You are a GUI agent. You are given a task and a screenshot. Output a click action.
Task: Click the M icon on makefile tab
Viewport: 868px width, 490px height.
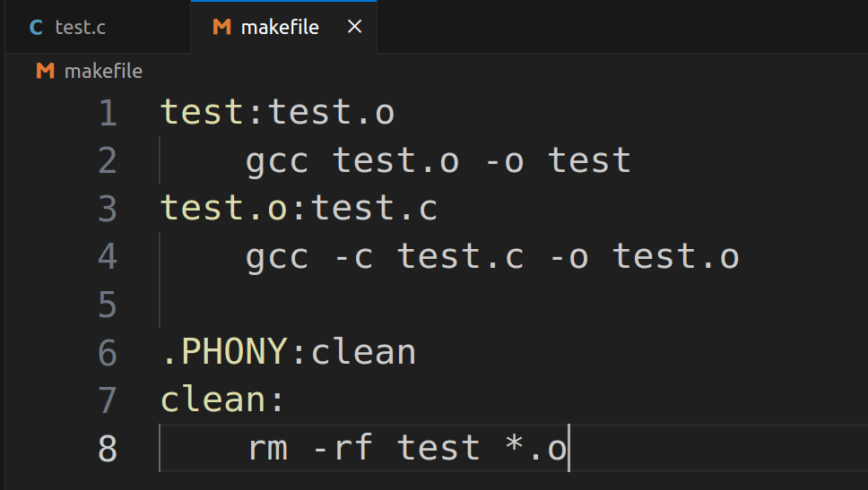tap(222, 27)
